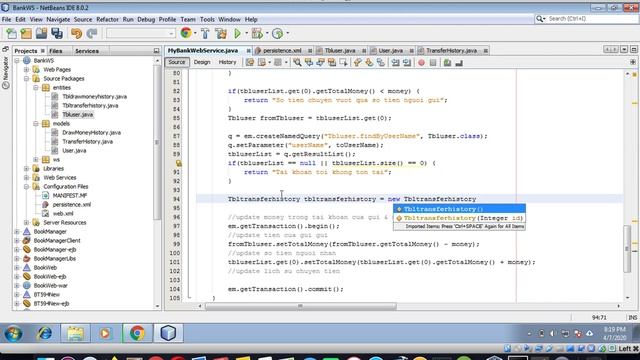
Task: Open Chrome from the Windows taskbar
Action: pyautogui.click(x=137, y=333)
